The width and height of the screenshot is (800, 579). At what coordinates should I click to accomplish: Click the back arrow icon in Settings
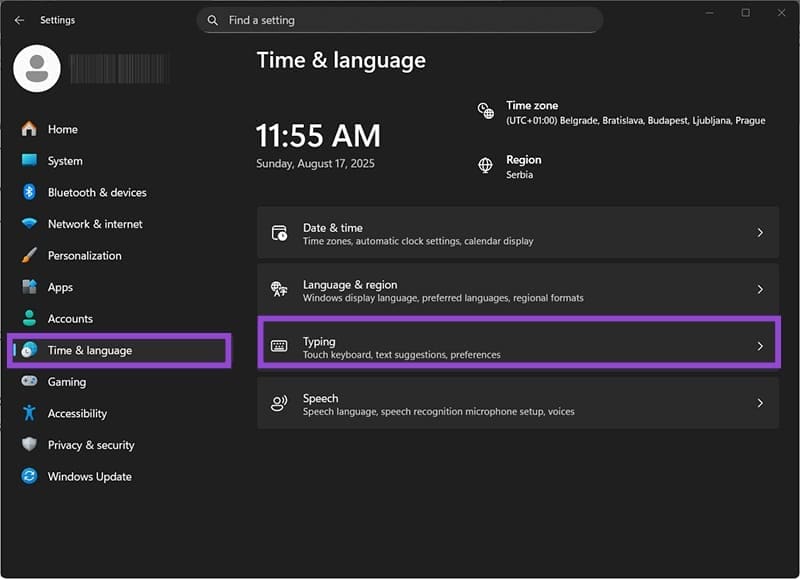point(19,20)
